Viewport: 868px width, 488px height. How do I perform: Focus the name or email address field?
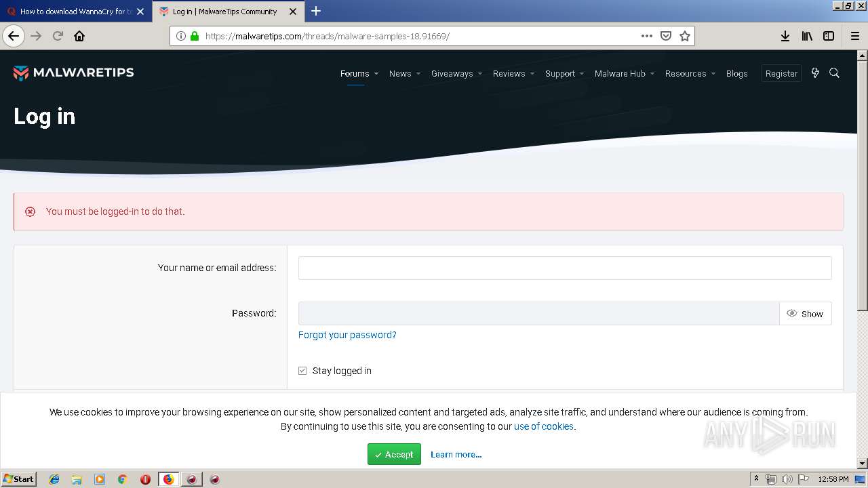[565, 268]
